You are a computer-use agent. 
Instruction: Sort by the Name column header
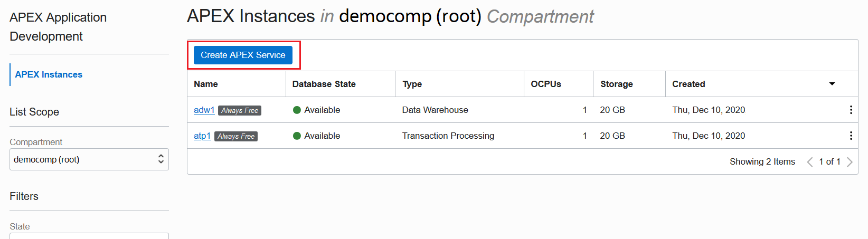pyautogui.click(x=206, y=84)
